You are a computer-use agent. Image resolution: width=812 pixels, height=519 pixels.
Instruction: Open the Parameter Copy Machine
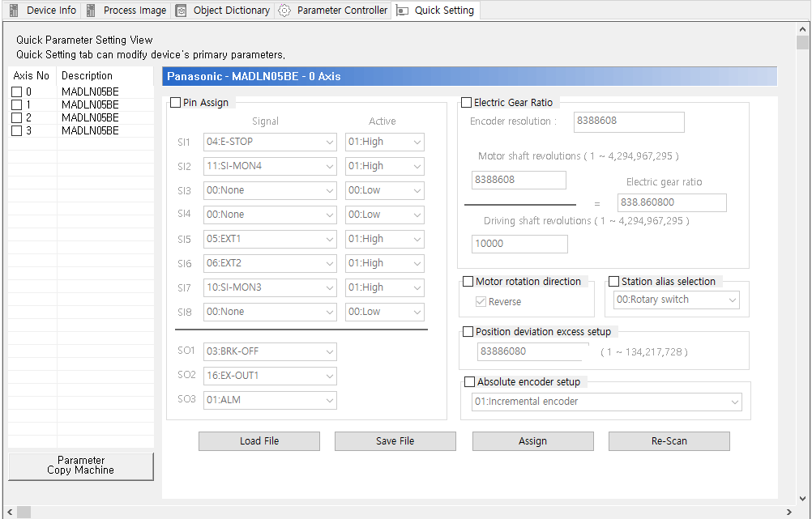(x=81, y=466)
